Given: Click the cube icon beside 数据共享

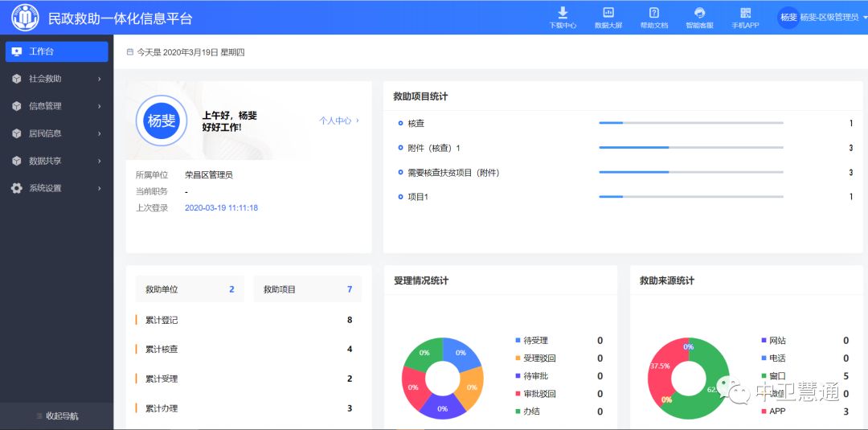Looking at the screenshot, I should [17, 161].
